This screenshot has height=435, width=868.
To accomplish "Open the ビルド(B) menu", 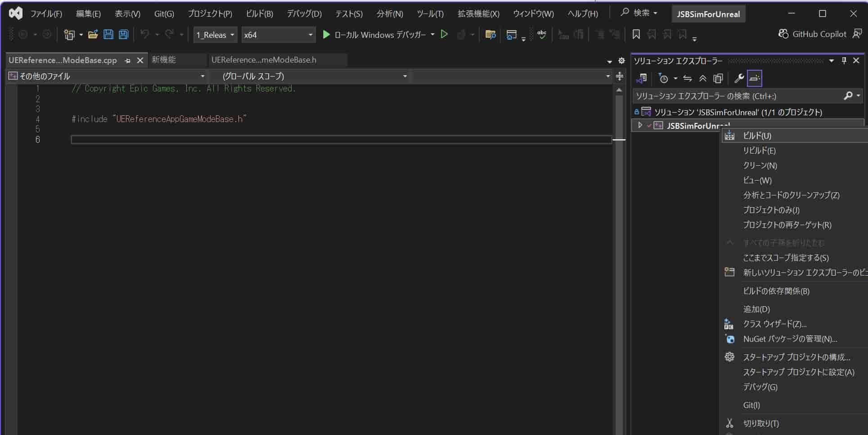I will tap(259, 14).
